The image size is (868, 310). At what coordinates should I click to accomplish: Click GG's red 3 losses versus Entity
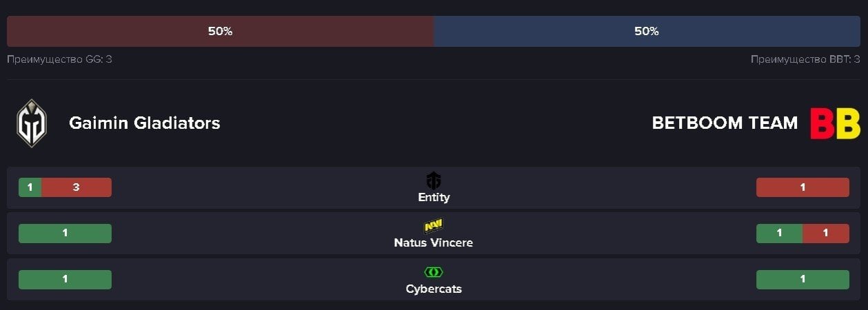77,187
